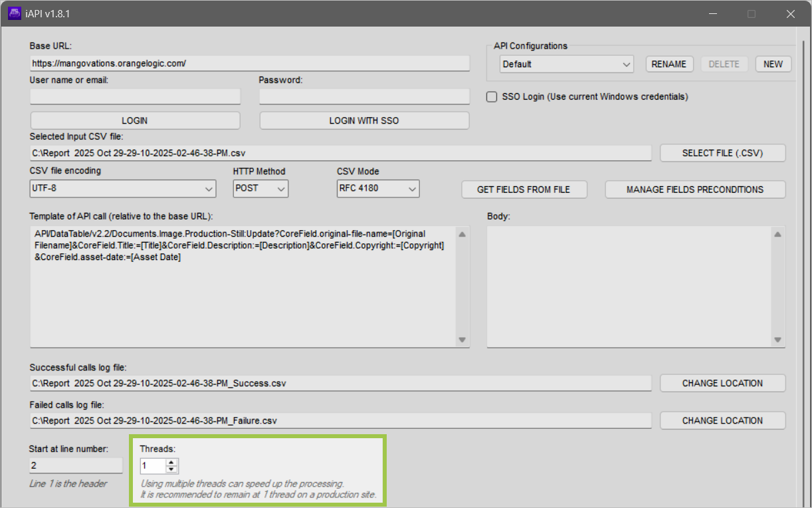Click the Failed calls log file path field
Image resolution: width=812 pixels, height=508 pixels.
[341, 420]
